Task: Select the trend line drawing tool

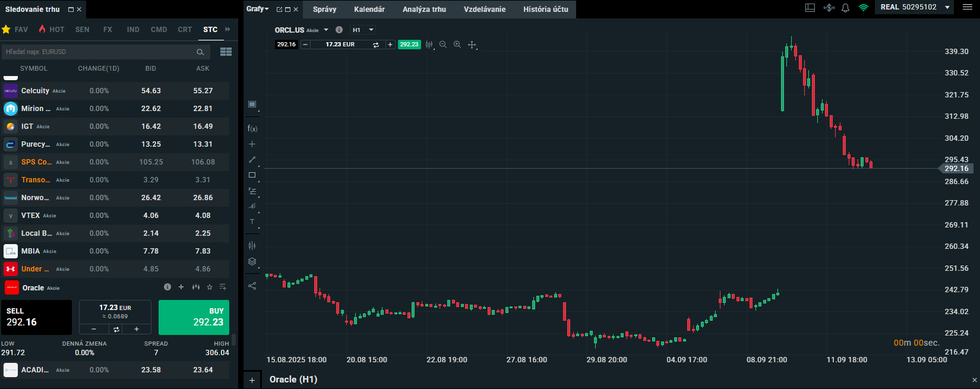Action: click(x=252, y=160)
